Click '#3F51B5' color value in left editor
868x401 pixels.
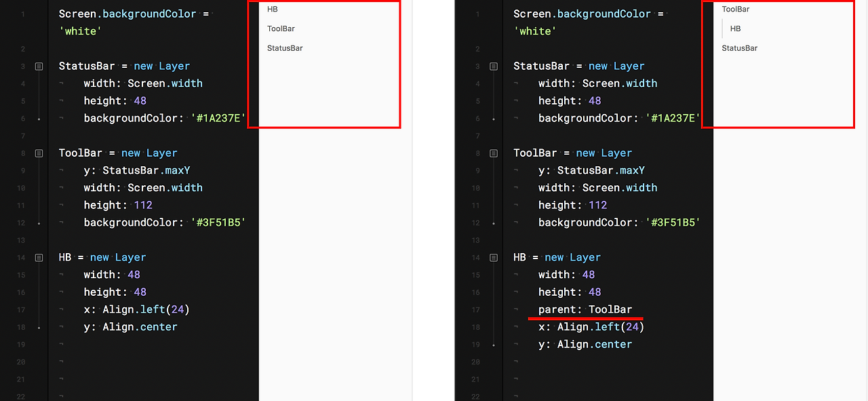(218, 223)
